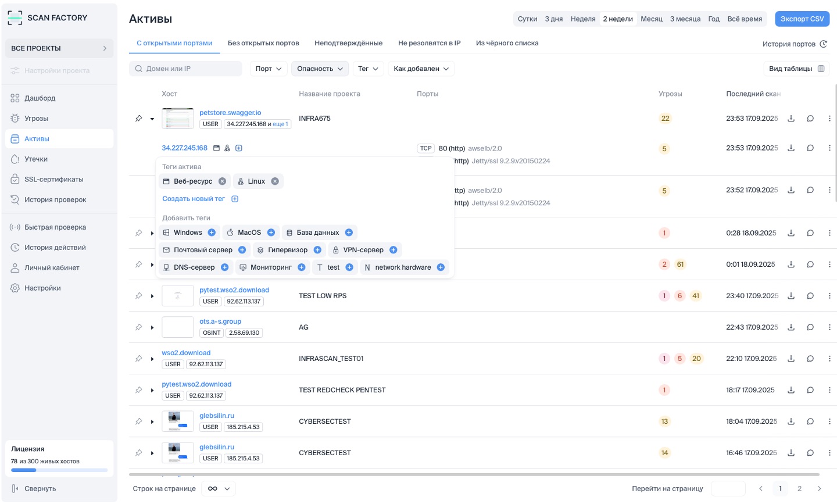Remove the Веб-ресурс tag from asset

coord(222,181)
